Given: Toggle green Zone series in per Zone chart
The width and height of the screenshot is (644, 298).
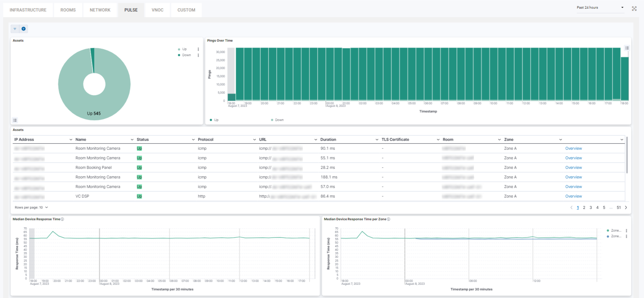Looking at the screenshot, I should click(614, 230).
